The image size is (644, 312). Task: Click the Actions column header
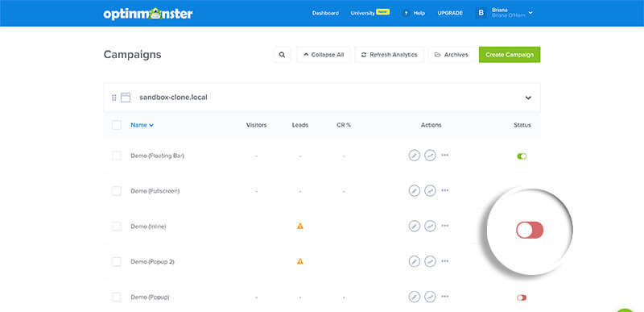tap(431, 125)
